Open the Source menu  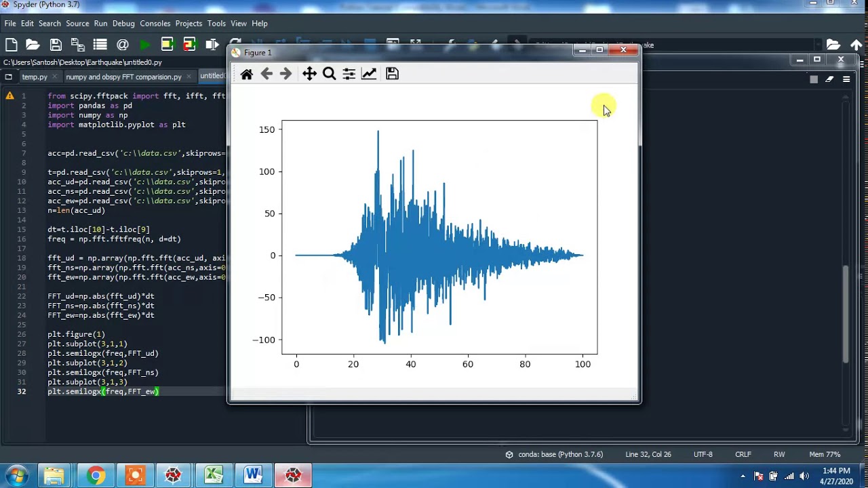coord(77,23)
